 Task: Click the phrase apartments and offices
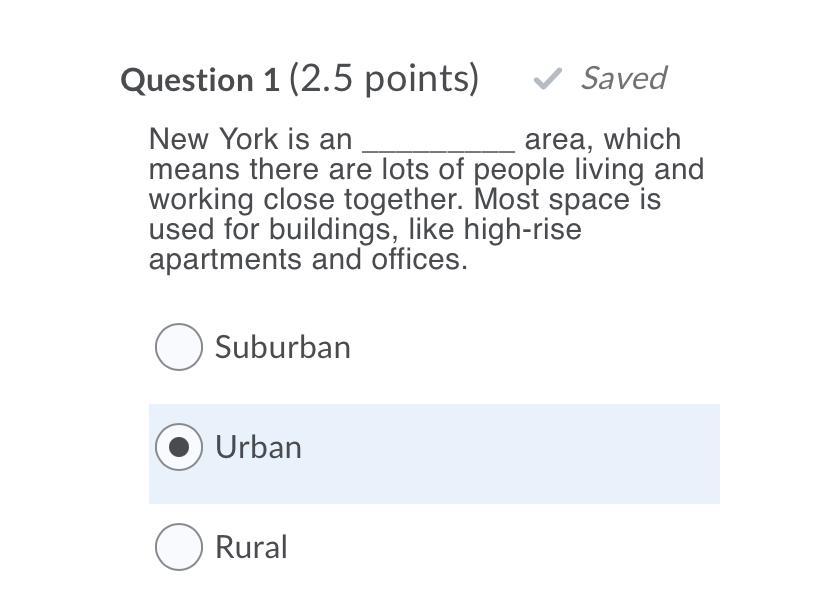tap(308, 260)
